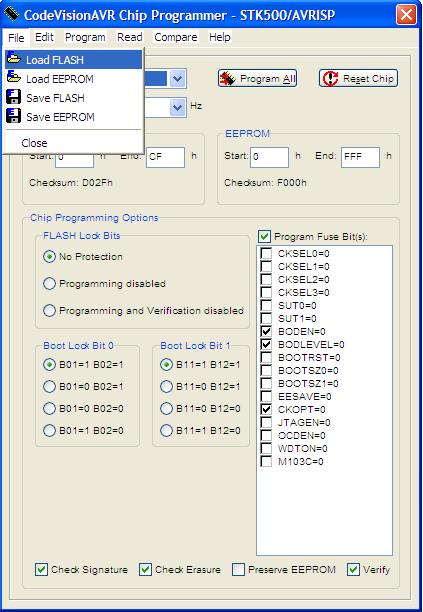Check the CKSEL1=0 fuse bit
This screenshot has height=612, width=423.
pyautogui.click(x=266, y=266)
